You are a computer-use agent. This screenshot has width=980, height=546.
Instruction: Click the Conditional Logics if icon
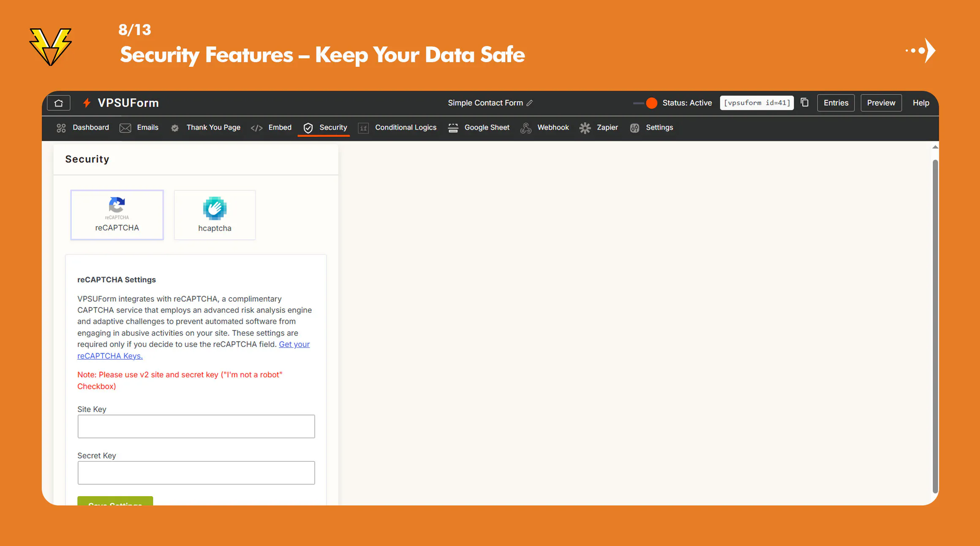[x=363, y=128]
